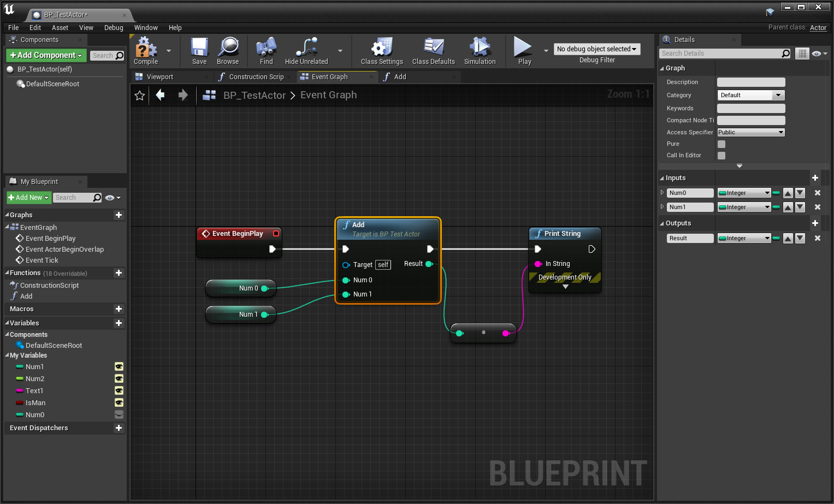Enable Call In Editor checkbox

tap(721, 156)
